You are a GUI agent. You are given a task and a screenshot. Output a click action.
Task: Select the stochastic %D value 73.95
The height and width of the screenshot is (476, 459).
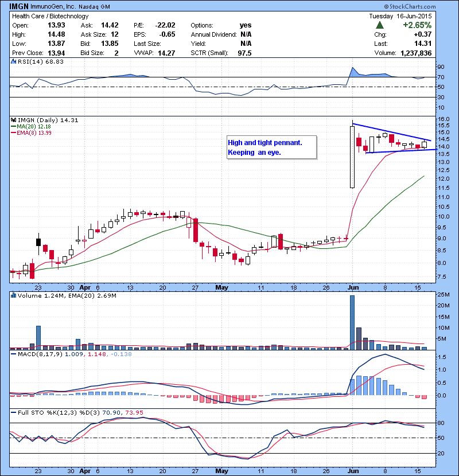pos(134,412)
